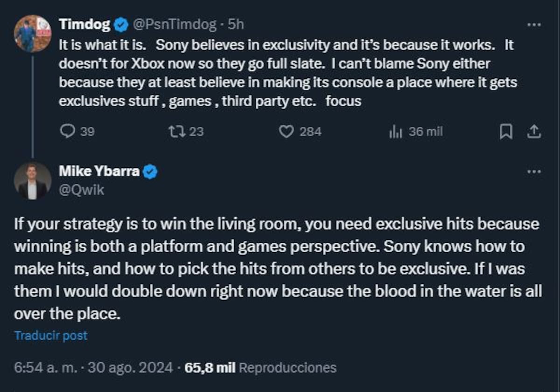The image size is (560, 392).
Task: Click the Mike Ybarra display name
Action: (x=99, y=172)
